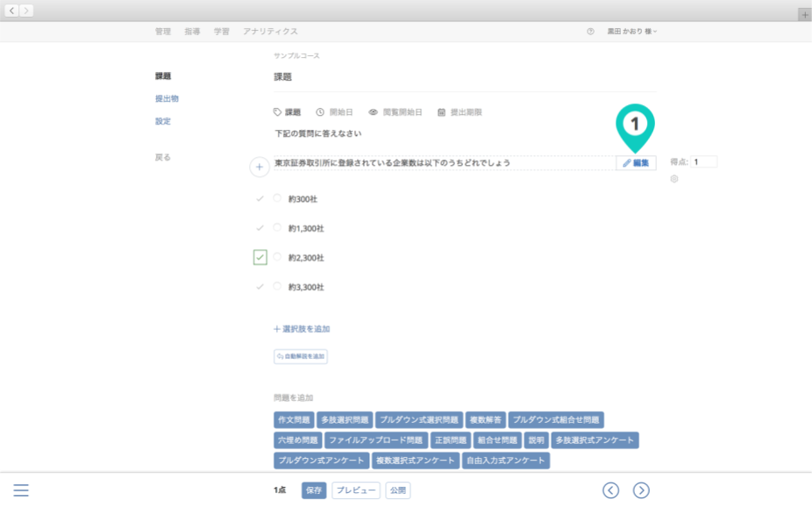812x508 pixels.
Task: Select the 約300社 radio option
Action: click(277, 198)
